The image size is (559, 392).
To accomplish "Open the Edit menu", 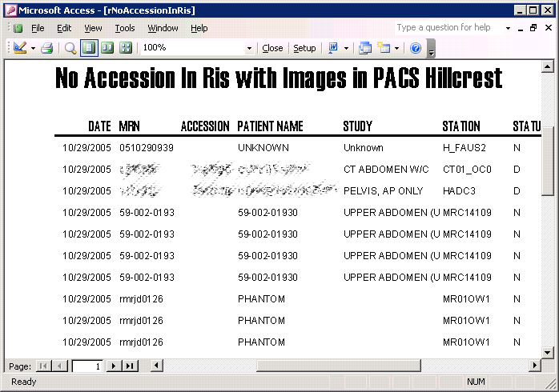I will click(64, 28).
